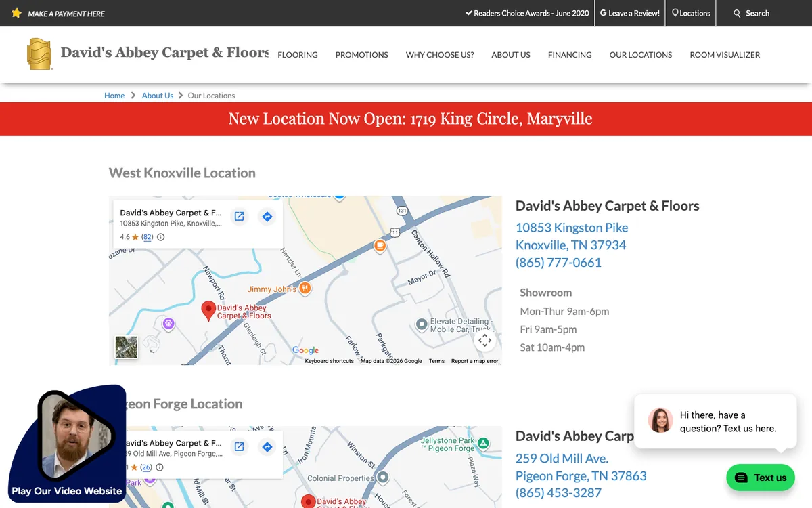Screen dimensions: 812x508
Task: Open the ABOUT US menu
Action: click(511, 55)
